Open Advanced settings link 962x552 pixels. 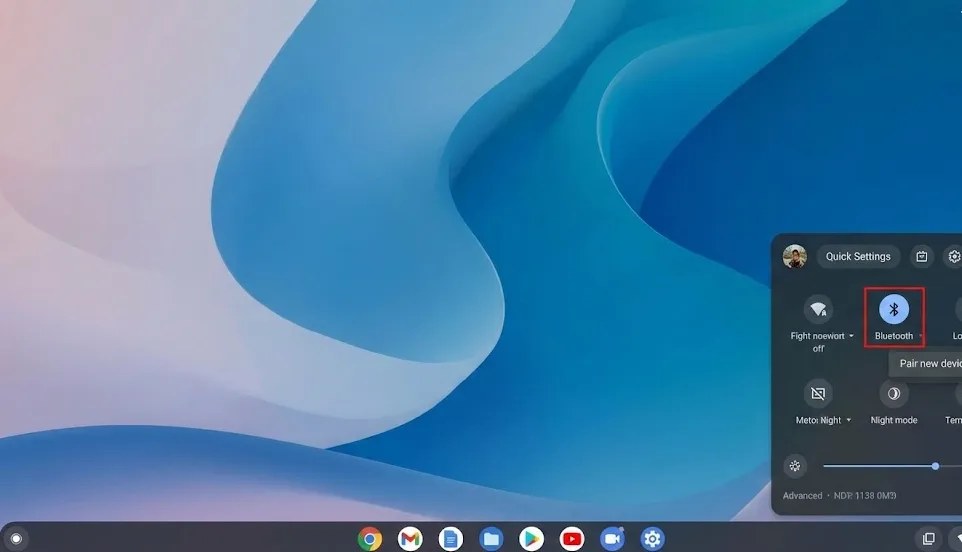click(x=802, y=496)
